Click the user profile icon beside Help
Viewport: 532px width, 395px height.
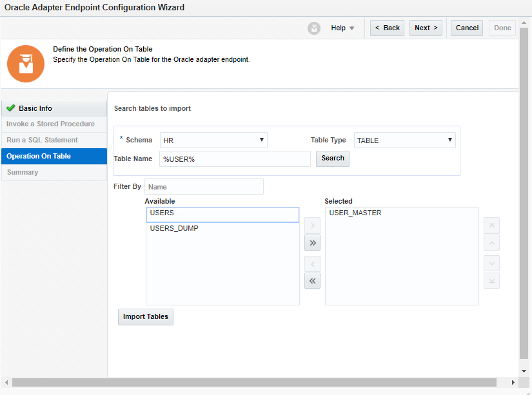314,28
